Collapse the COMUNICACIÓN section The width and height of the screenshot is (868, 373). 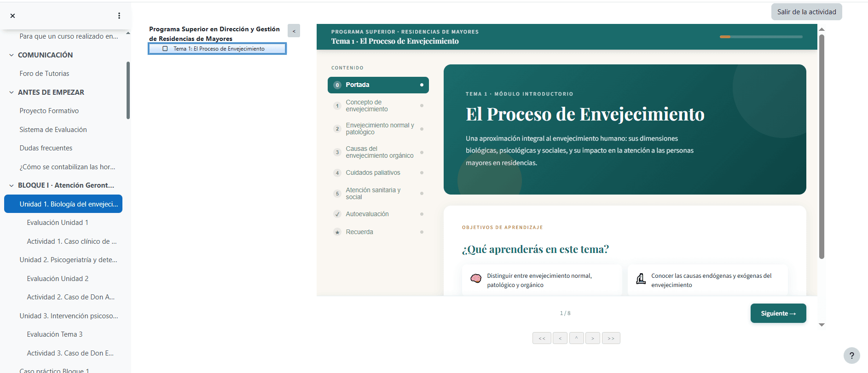coord(12,55)
